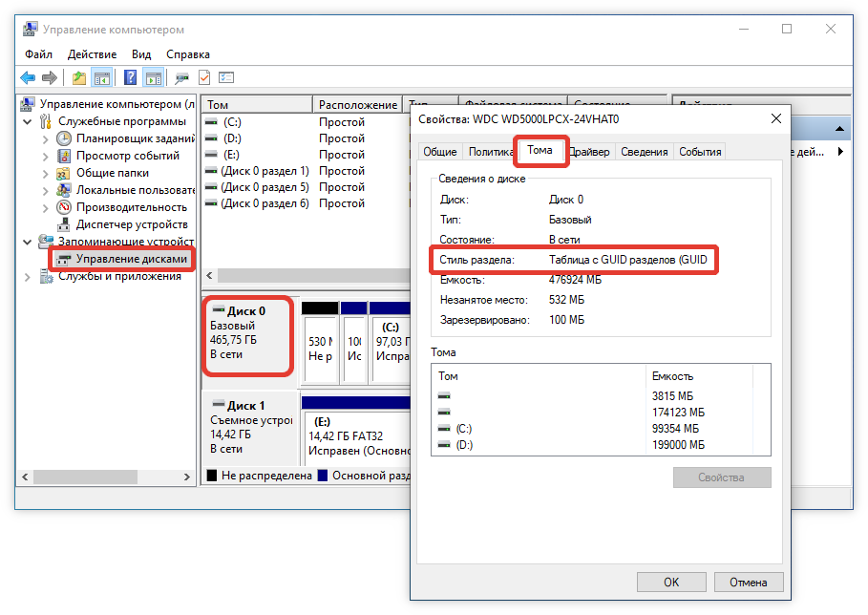Screen dimensions: 868x615
Task: Click the blue Help question mark icon
Action: [x=130, y=77]
